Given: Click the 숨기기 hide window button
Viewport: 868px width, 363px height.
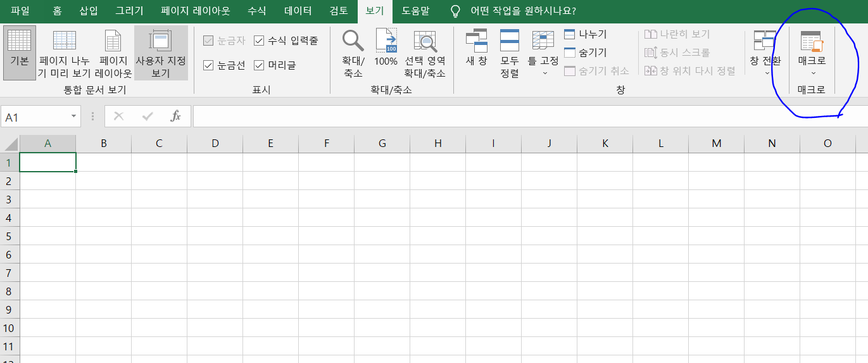Looking at the screenshot, I should (x=586, y=53).
